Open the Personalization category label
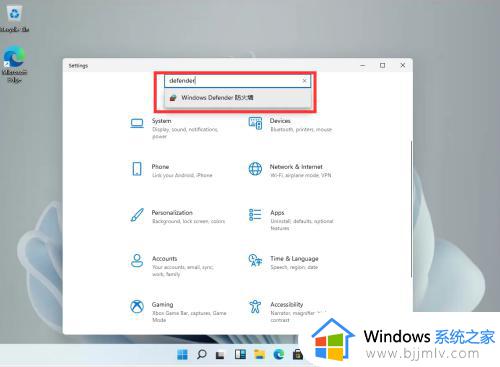Viewport: 500px width, 367px height. pyautogui.click(x=172, y=212)
